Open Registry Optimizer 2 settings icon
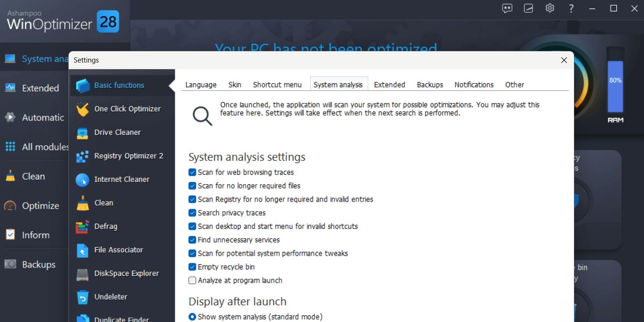Image resolution: width=644 pixels, height=322 pixels. click(83, 156)
